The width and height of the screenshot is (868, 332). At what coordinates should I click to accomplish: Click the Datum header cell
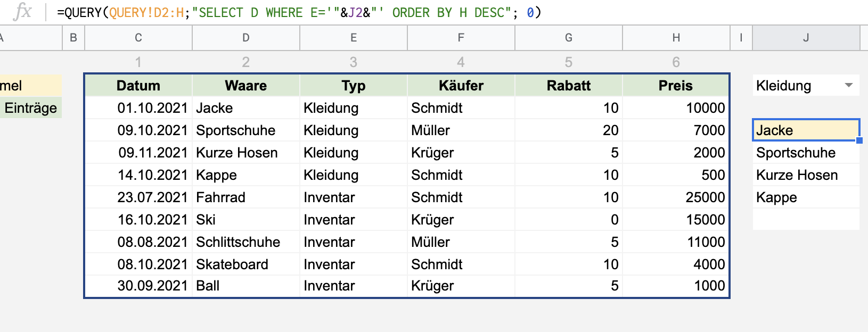138,86
